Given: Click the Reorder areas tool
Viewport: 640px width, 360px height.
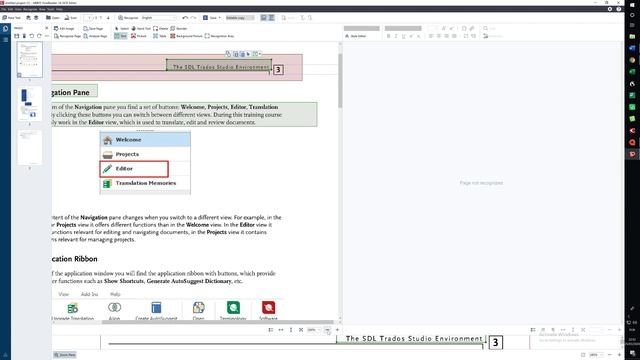Looking at the screenshot, I should pyautogui.click(x=179, y=29).
